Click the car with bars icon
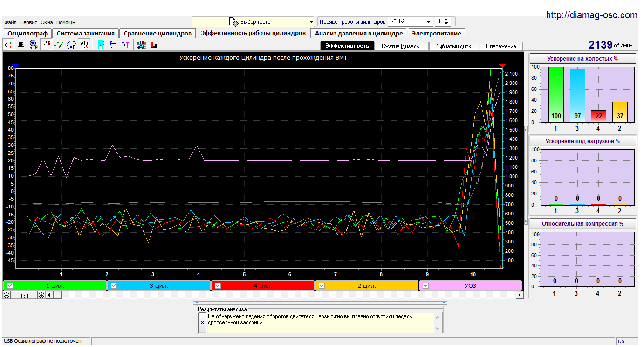Screen dimensions: 644x347 click(x=141, y=45)
